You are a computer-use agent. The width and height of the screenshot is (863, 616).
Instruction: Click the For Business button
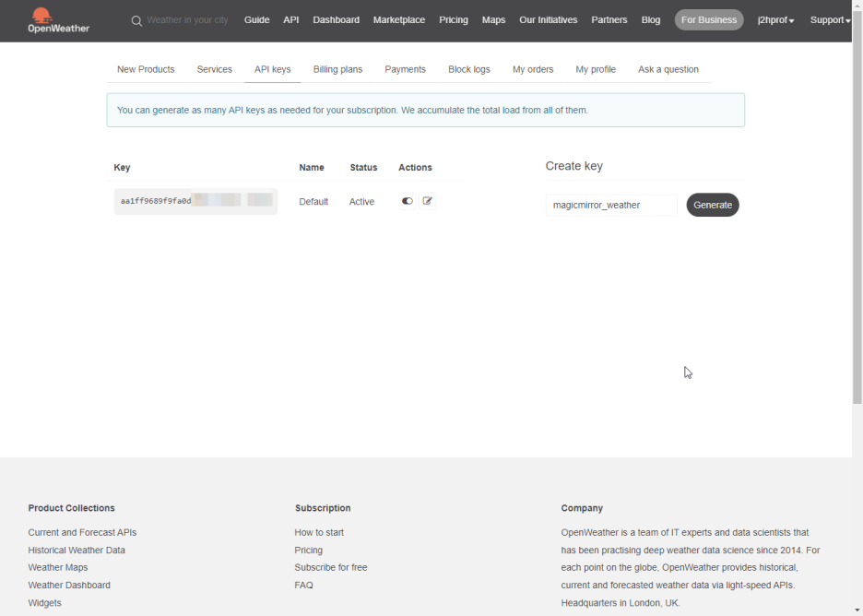click(x=709, y=20)
